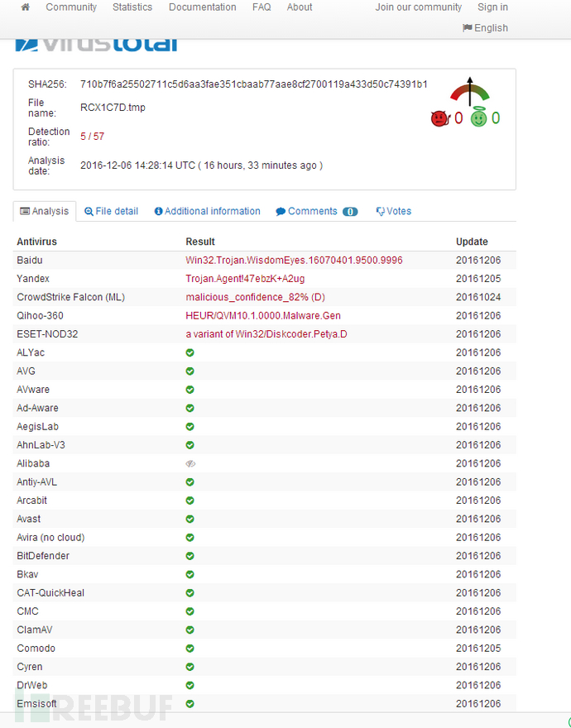Click the green check in AVG row

click(190, 371)
